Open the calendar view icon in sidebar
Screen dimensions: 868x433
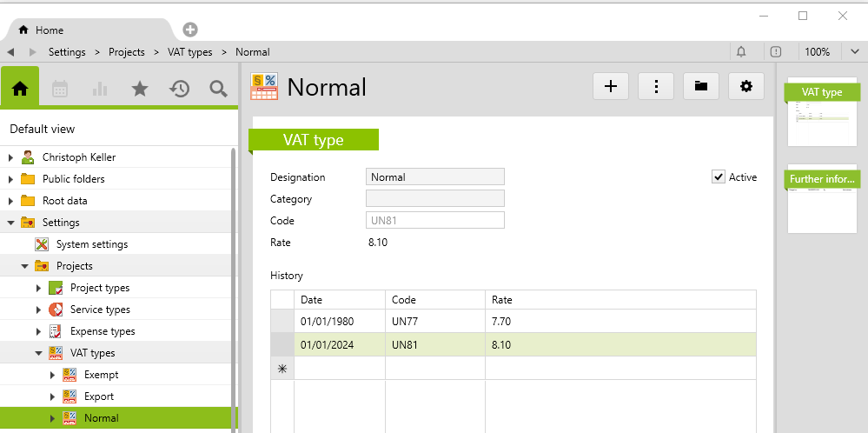click(60, 88)
